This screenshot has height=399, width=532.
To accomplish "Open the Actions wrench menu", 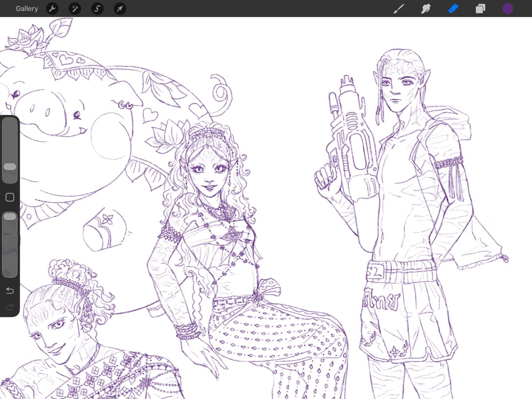I will tap(52, 8).
